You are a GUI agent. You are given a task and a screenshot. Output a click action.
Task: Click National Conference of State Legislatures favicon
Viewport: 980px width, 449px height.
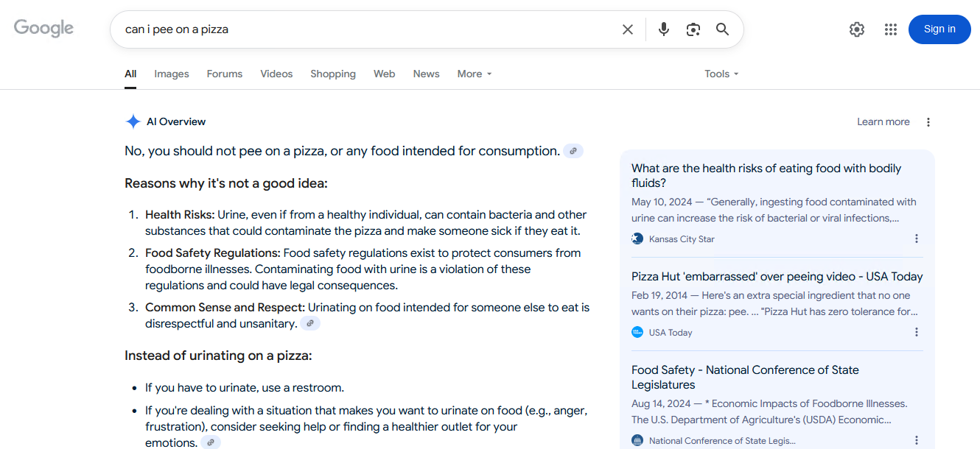coord(637,440)
